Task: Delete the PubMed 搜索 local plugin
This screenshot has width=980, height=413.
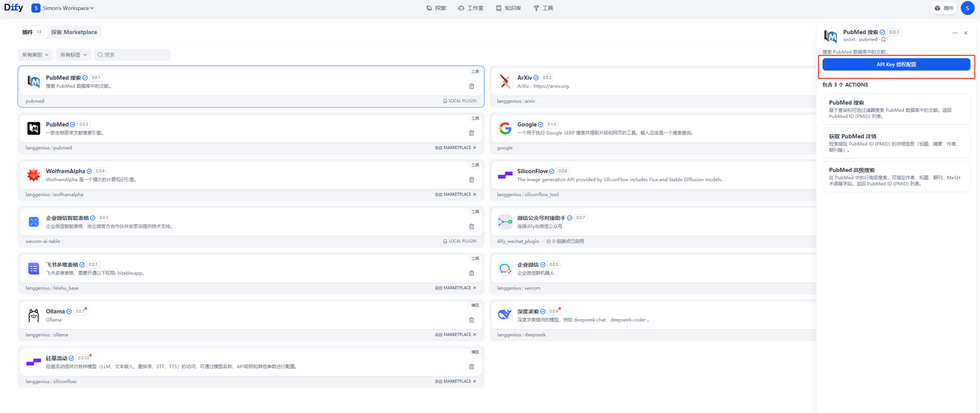Action: click(471, 86)
